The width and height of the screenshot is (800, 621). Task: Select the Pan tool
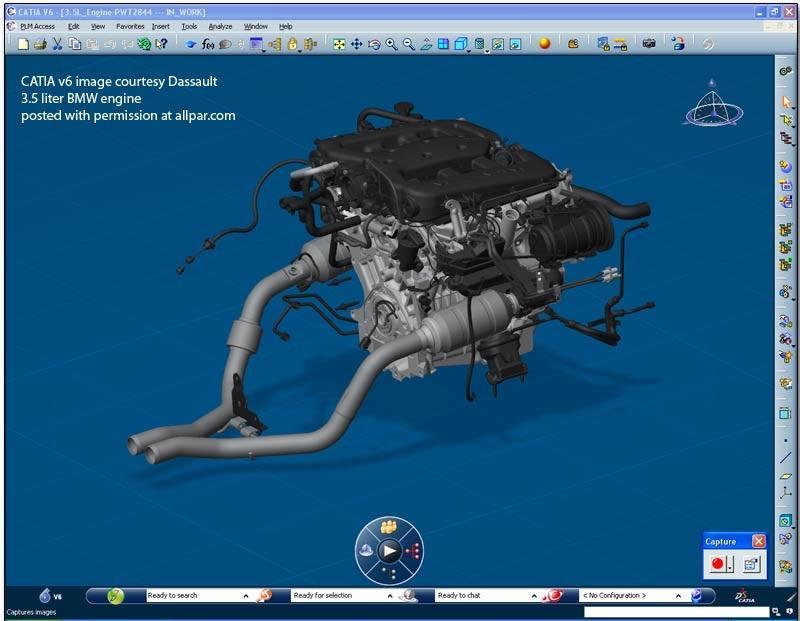click(356, 44)
